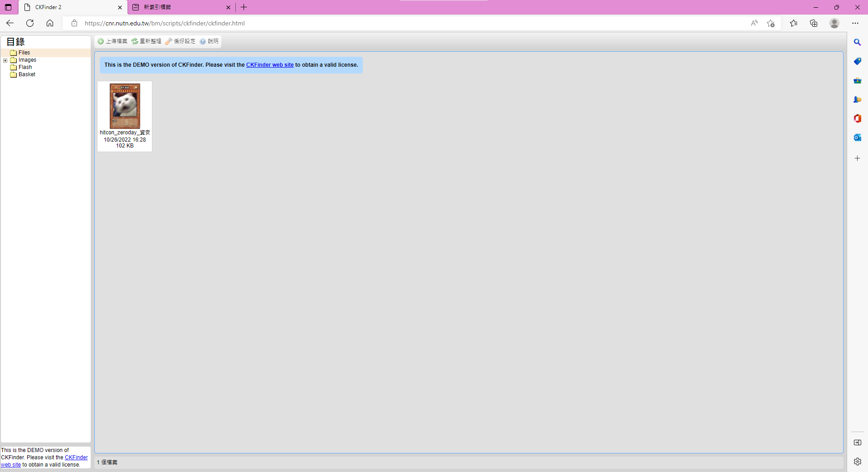The image size is (868, 472).
Task: Click the file count status text '1 個檔案'
Action: click(x=107, y=462)
